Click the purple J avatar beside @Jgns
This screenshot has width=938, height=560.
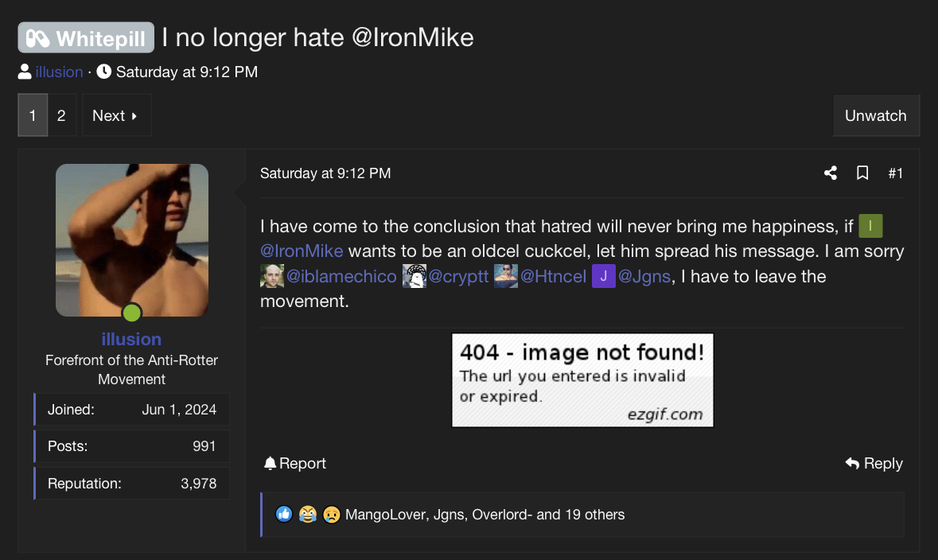click(x=604, y=276)
